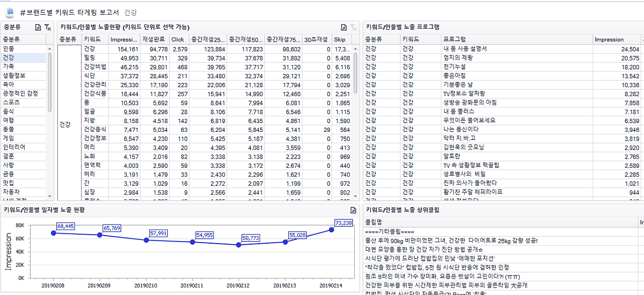The height and width of the screenshot is (295, 644).
Task: Click the 20190210 data point labeled 57,991
Action: pos(146,240)
